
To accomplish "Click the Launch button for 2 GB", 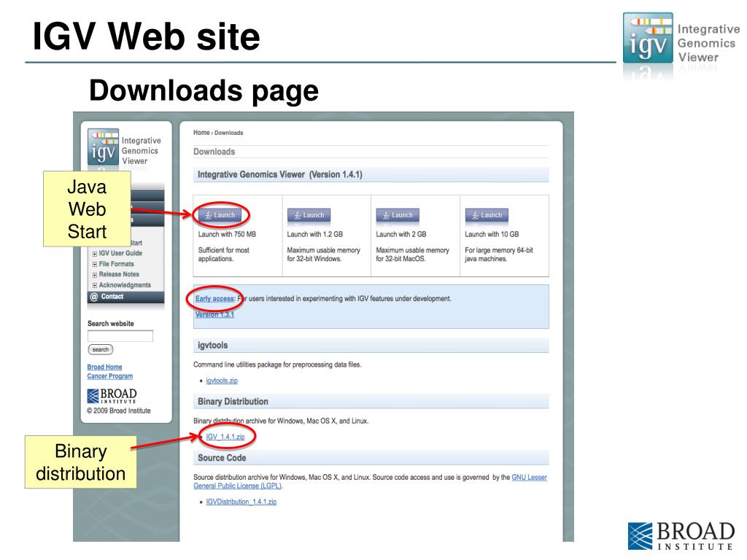I will pos(398,215).
